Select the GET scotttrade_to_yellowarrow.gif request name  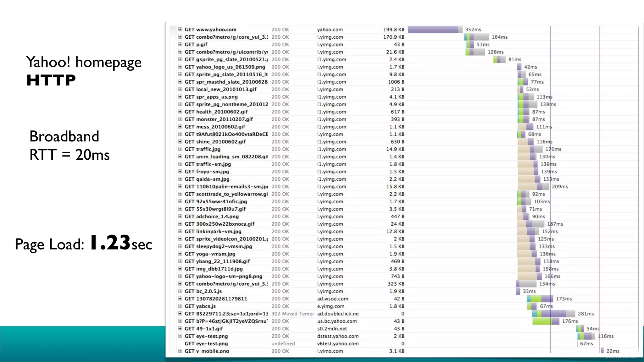[226, 194]
